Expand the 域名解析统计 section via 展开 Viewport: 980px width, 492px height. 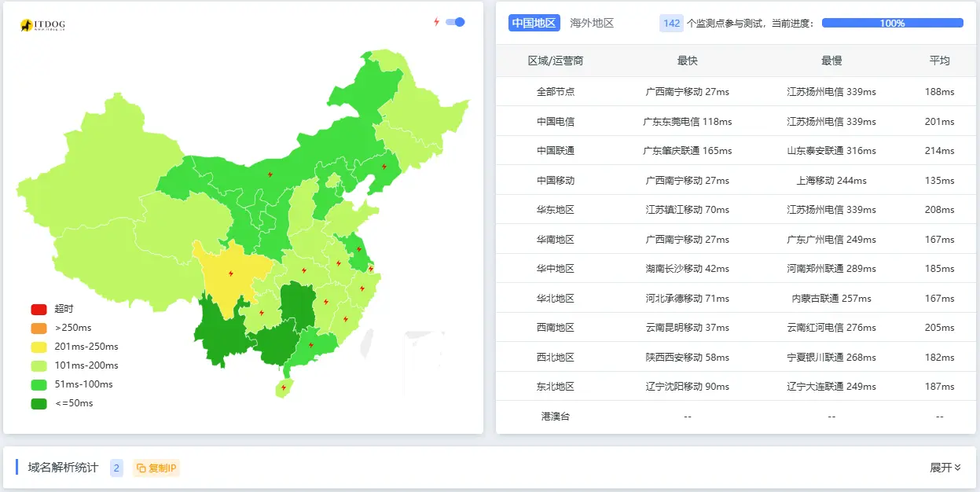(x=946, y=468)
